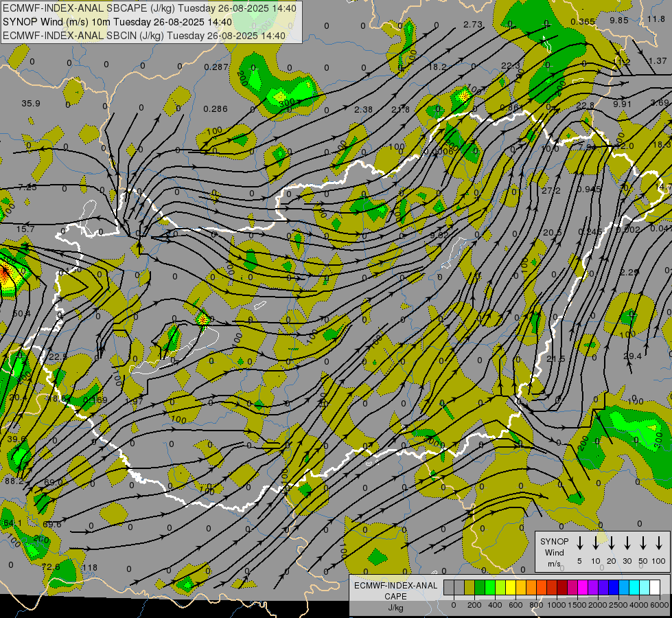Screen dimensions: 672x618
Task: Click the 9.85 value on the map
Action: 619,20
